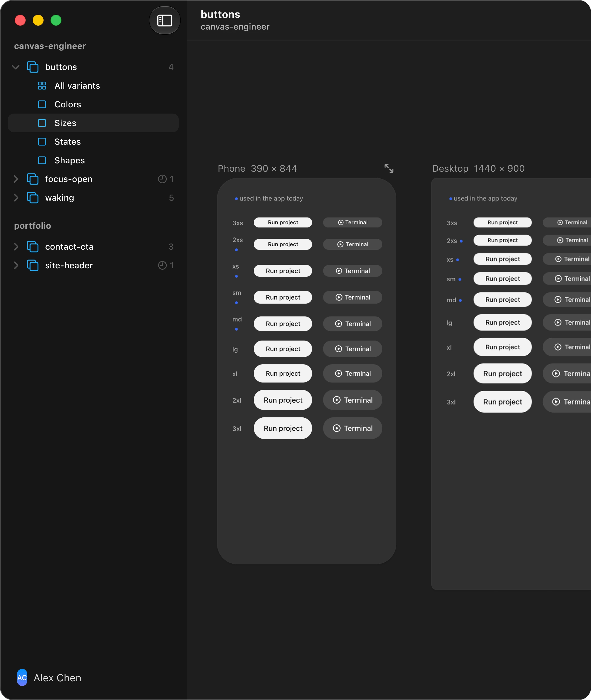The width and height of the screenshot is (591, 700).
Task: Click the 2xl Run project button in Desktop
Action: [503, 374]
